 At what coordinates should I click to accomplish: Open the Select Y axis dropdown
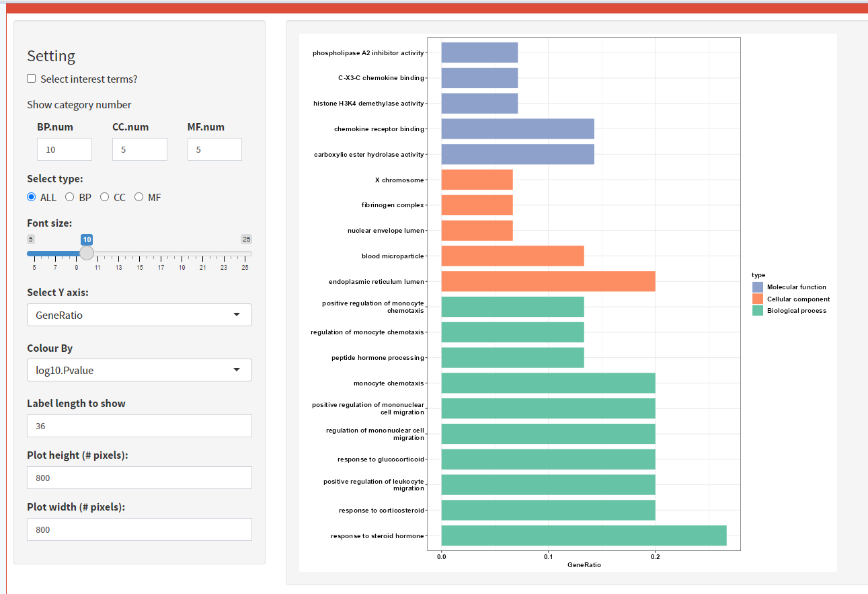139,315
